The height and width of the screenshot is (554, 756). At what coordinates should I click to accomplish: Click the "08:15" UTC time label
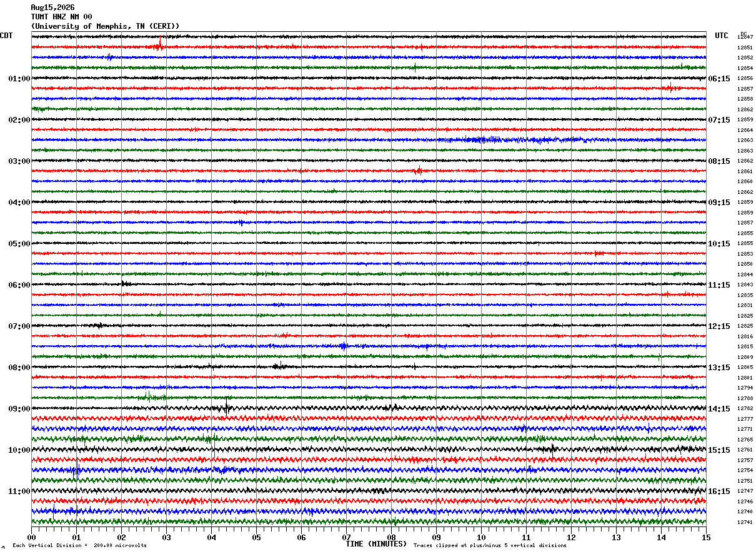pyautogui.click(x=719, y=161)
